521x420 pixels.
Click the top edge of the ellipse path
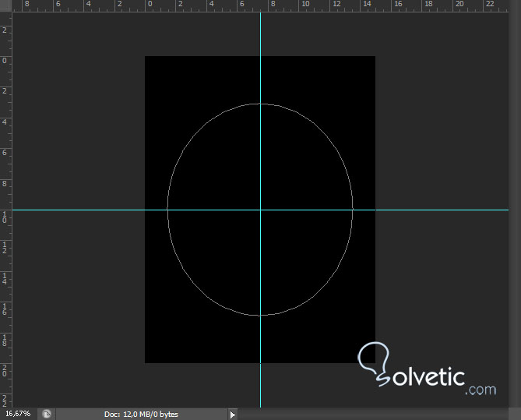click(260, 104)
